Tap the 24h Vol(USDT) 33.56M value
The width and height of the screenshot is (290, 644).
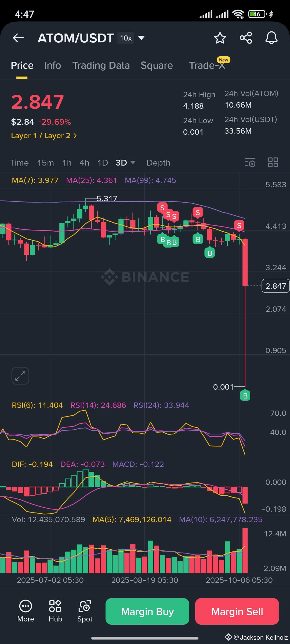(x=238, y=131)
